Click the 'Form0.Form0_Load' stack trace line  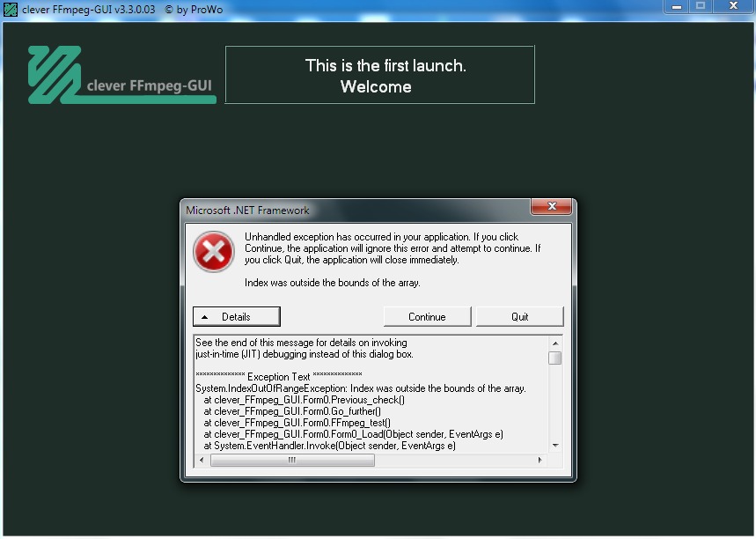[354, 434]
